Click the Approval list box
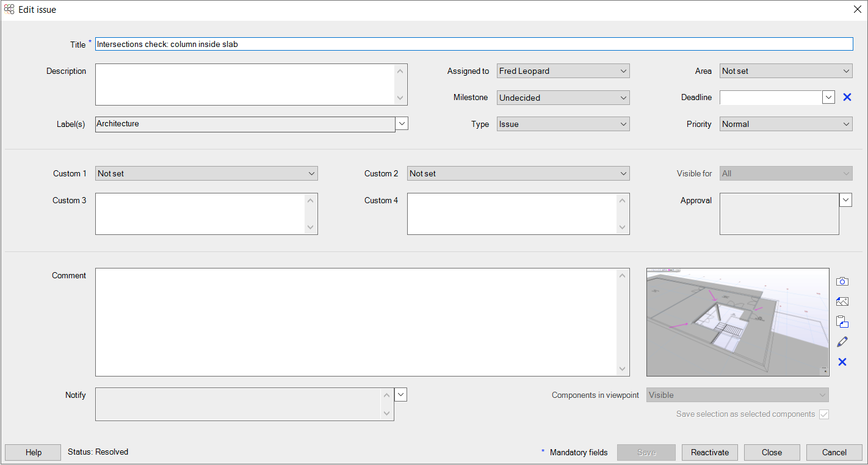868x465 pixels. pyautogui.click(x=779, y=214)
